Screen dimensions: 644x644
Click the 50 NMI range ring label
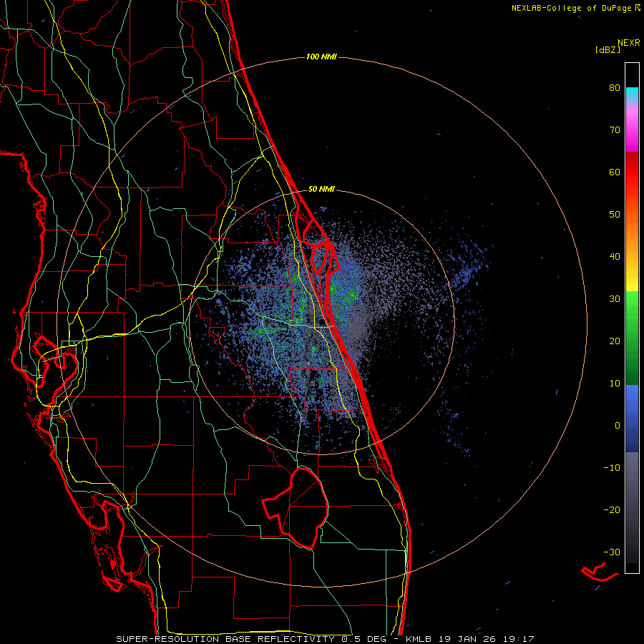[x=321, y=190]
